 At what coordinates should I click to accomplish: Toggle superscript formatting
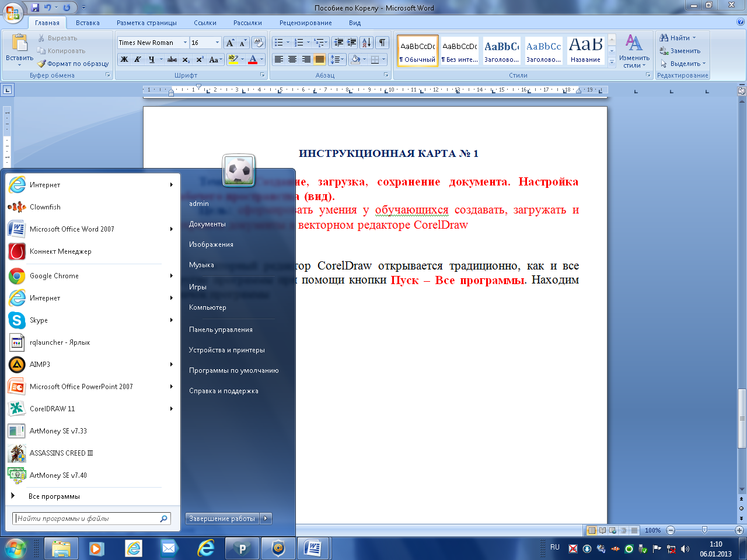click(x=200, y=60)
